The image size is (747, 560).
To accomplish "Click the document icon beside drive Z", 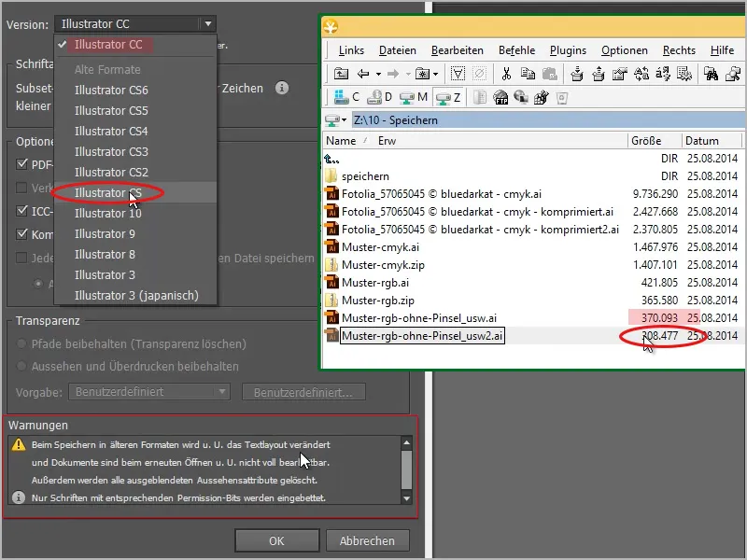I will (480, 98).
